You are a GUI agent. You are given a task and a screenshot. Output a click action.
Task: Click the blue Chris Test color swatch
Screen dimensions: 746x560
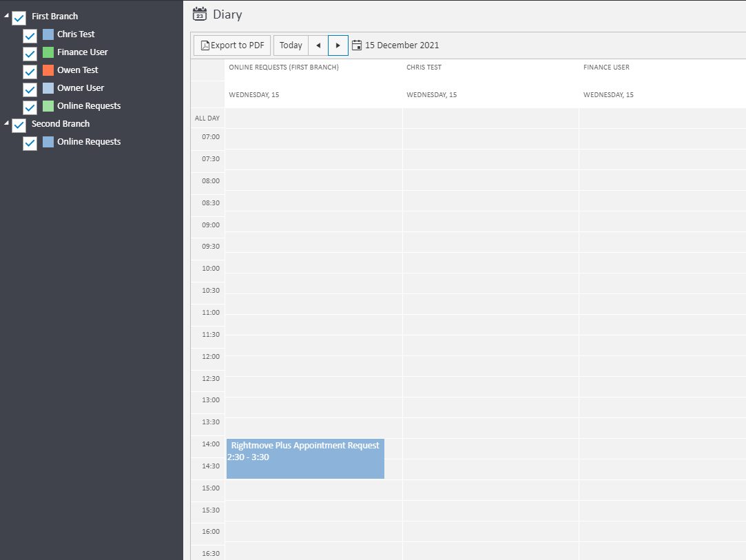tap(48, 34)
